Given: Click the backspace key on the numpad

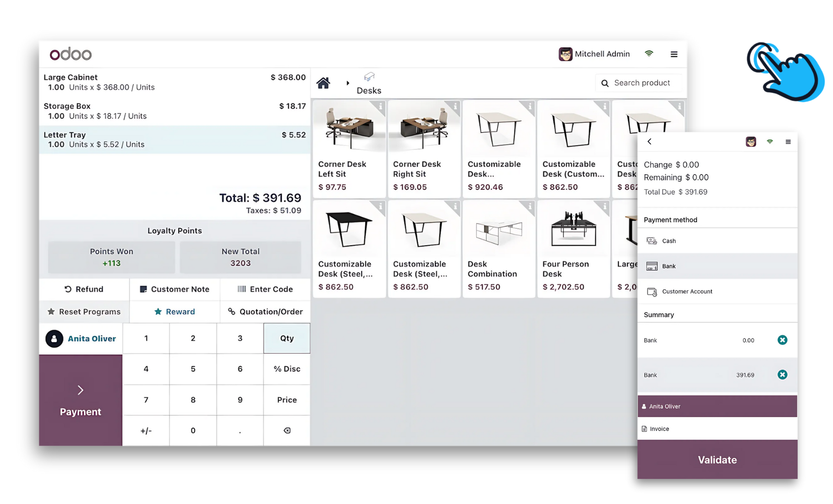Looking at the screenshot, I should tap(287, 430).
